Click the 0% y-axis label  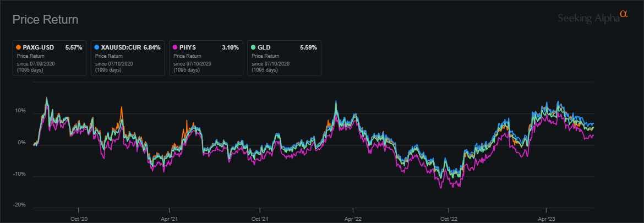click(22, 143)
